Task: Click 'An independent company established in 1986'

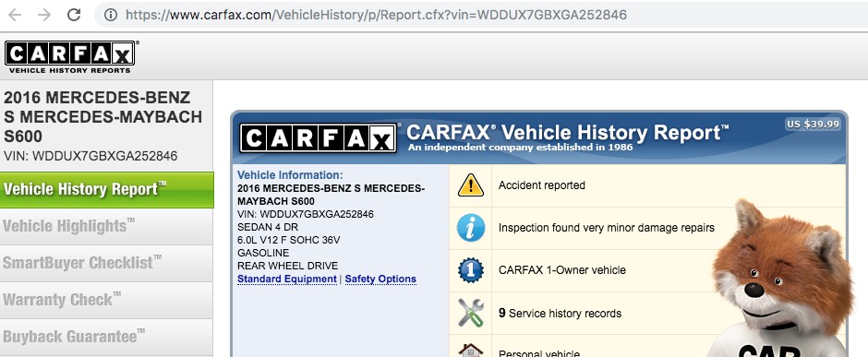Action: tap(520, 148)
